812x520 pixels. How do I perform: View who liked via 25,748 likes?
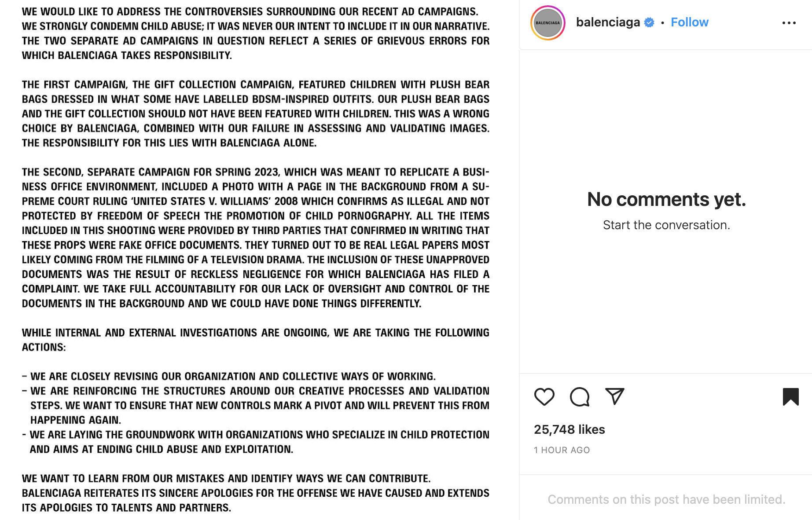click(569, 429)
